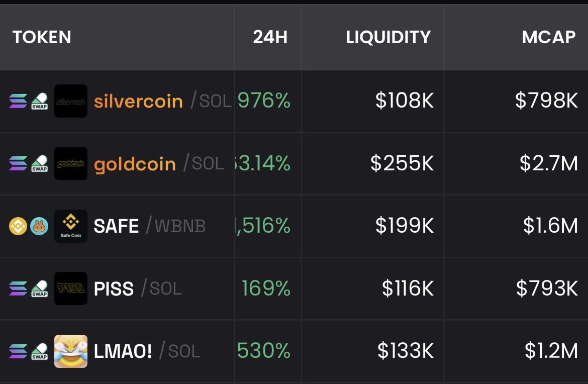Viewport: 588px width, 384px height.
Task: Click the Solana chain icon in LMAO! row
Action: pos(18,351)
